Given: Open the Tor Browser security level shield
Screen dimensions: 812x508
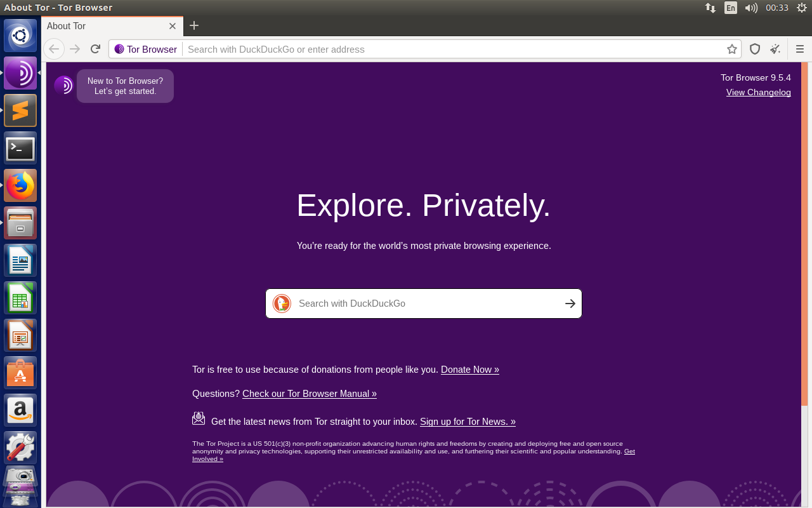Looking at the screenshot, I should [x=754, y=49].
